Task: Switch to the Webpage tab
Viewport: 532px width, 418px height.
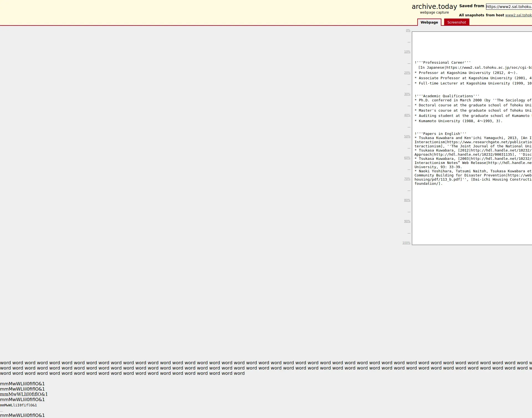Action: (x=429, y=22)
